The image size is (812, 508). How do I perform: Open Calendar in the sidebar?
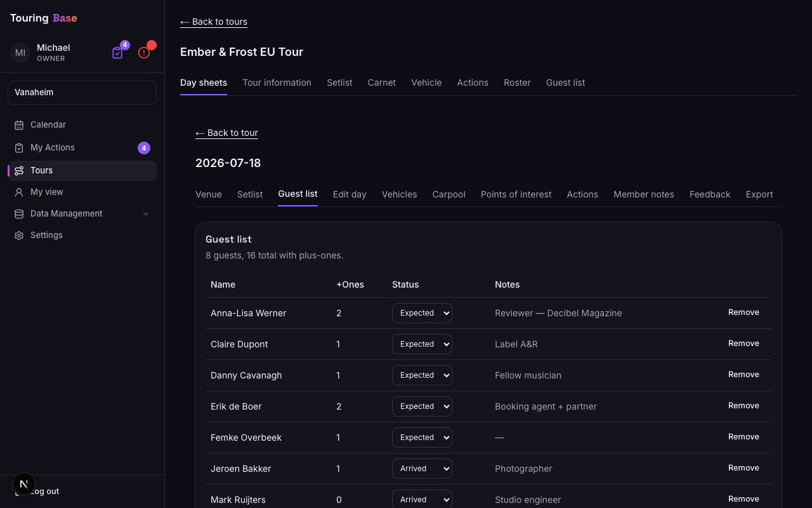(x=82, y=125)
